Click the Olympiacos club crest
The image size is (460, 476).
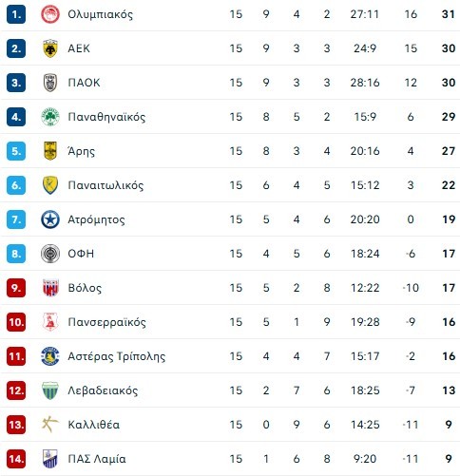click(x=50, y=14)
